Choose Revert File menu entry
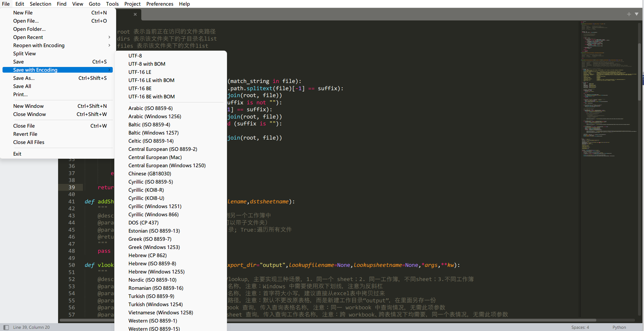This screenshot has height=331, width=644. (58, 134)
